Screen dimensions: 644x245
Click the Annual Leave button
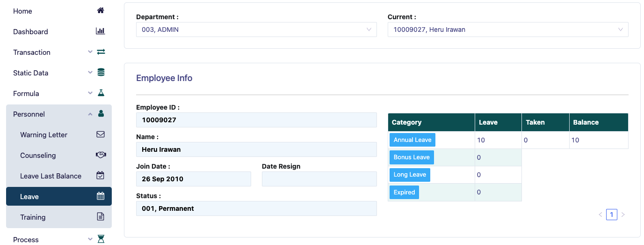coord(412,140)
